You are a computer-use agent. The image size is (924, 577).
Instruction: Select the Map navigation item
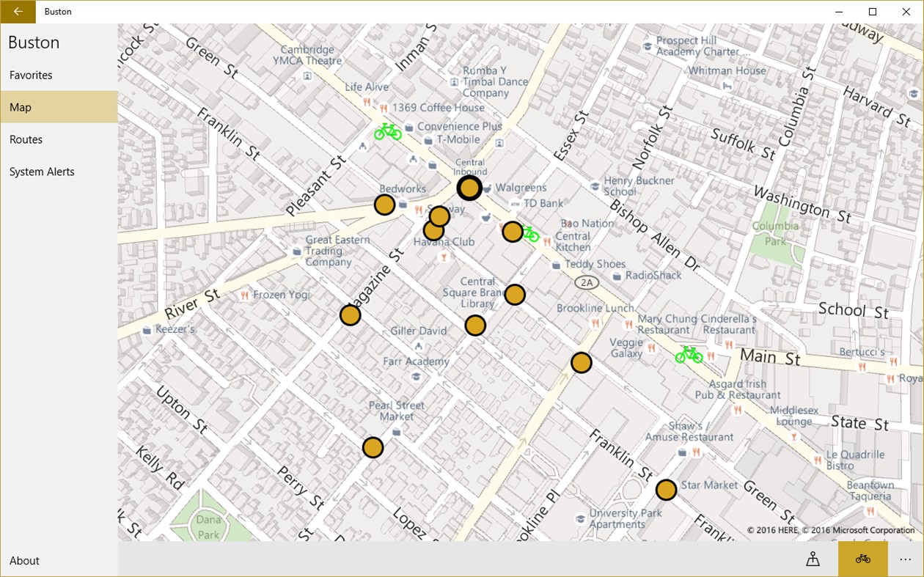coord(20,107)
